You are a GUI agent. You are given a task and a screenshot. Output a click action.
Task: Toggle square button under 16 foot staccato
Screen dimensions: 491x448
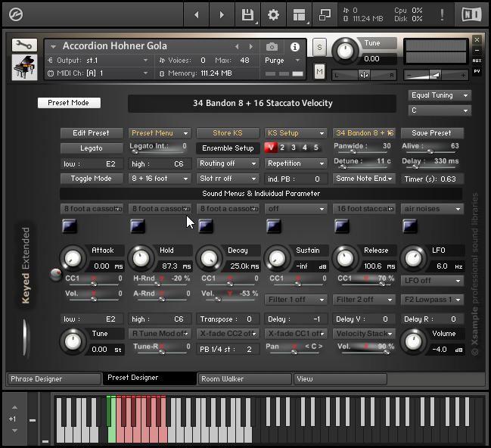click(x=342, y=226)
